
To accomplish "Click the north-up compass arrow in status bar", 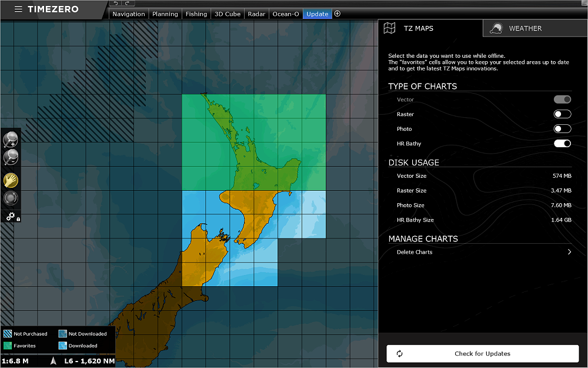I will 54,361.
